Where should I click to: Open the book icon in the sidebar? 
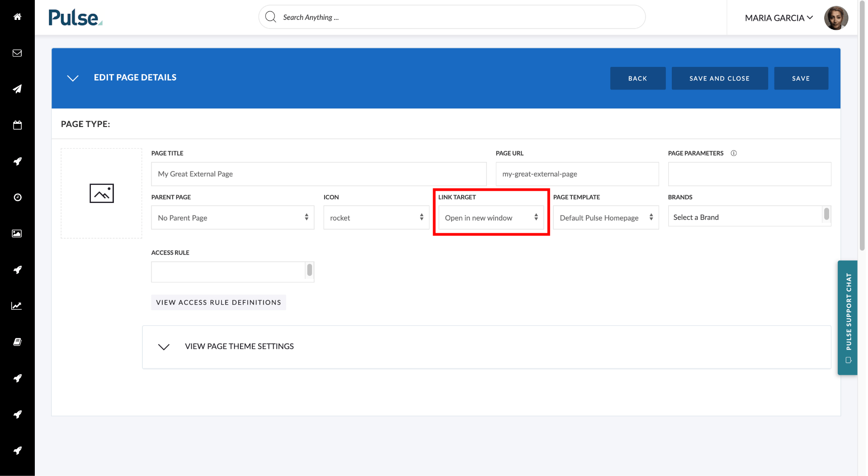click(17, 342)
